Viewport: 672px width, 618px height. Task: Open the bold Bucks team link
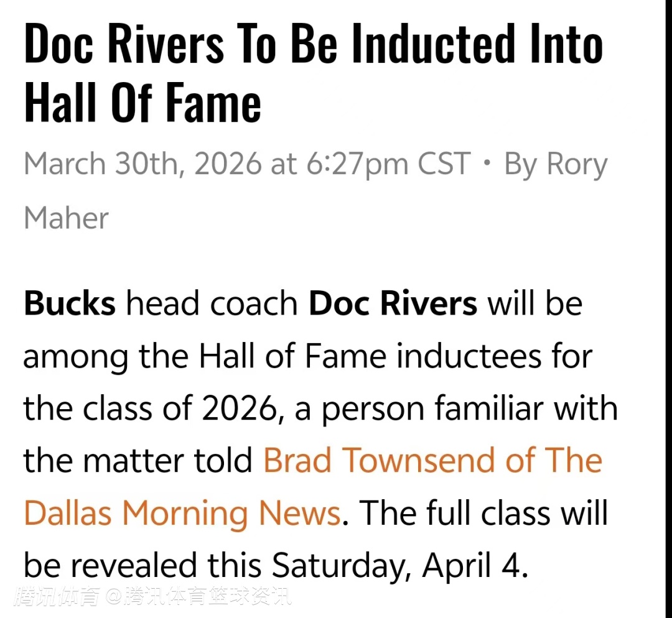pos(69,304)
